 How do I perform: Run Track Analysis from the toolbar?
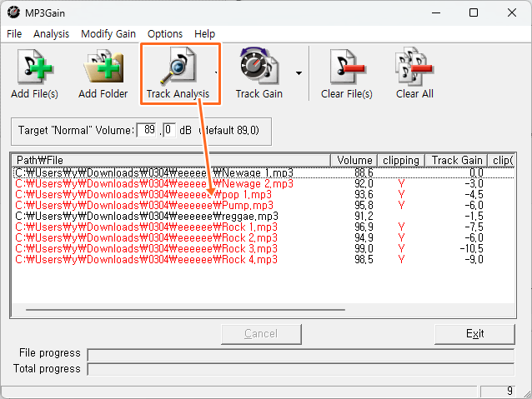pos(178,74)
